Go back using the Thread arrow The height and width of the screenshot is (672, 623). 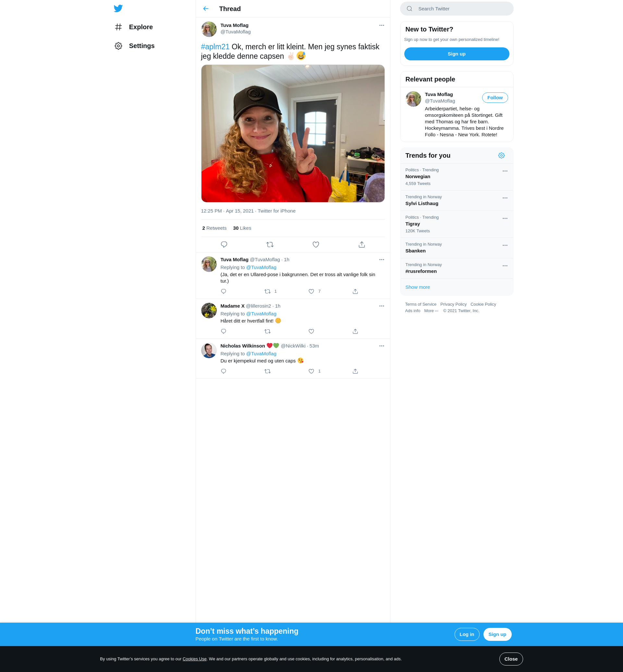pos(206,9)
